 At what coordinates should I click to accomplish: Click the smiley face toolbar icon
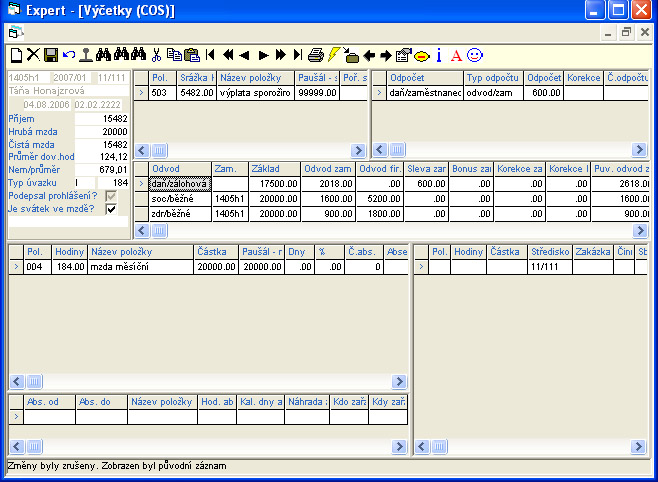pos(474,55)
